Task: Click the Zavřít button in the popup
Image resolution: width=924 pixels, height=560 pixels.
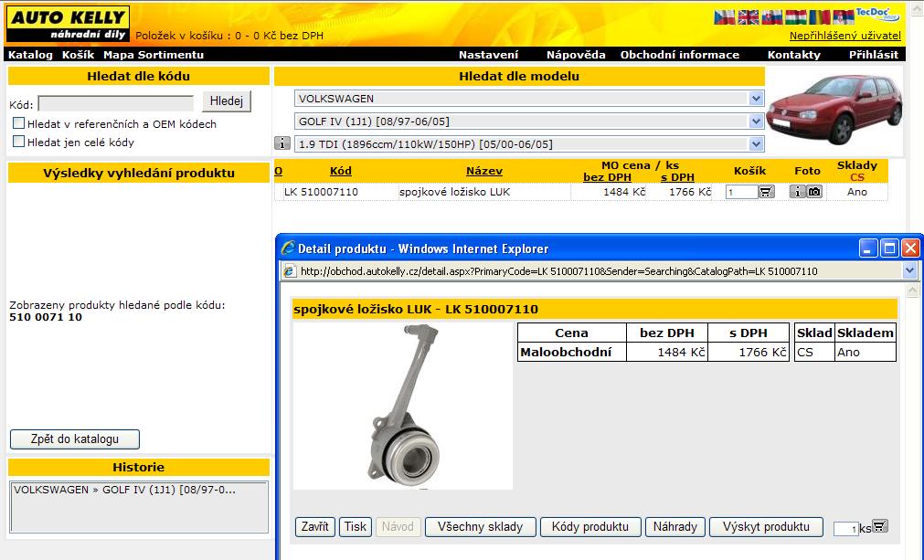Action: tap(314, 526)
